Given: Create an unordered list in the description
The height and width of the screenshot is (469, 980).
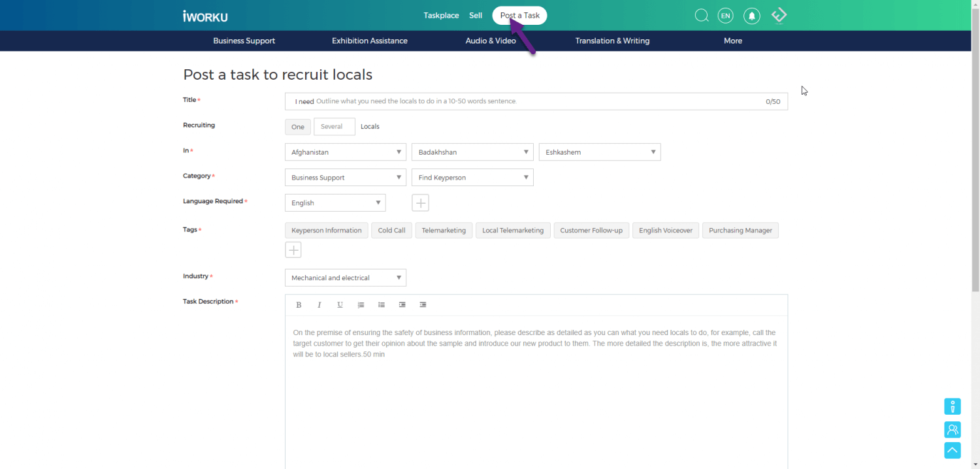Looking at the screenshot, I should 382,304.
